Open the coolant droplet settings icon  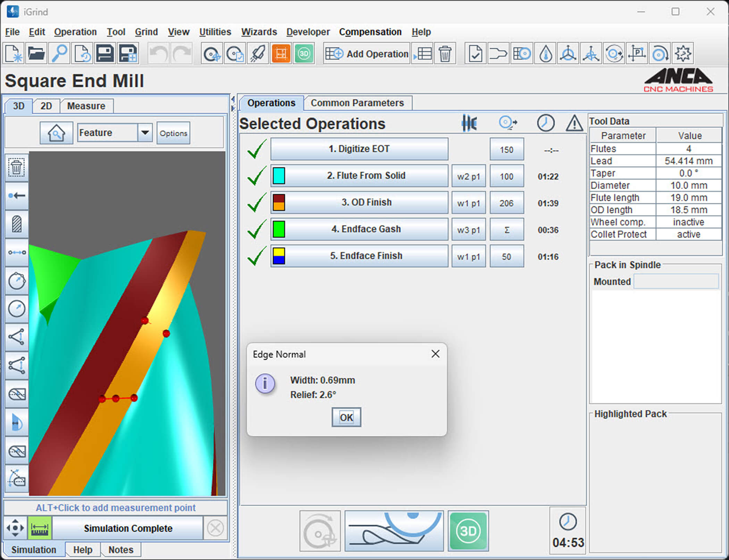(x=545, y=54)
